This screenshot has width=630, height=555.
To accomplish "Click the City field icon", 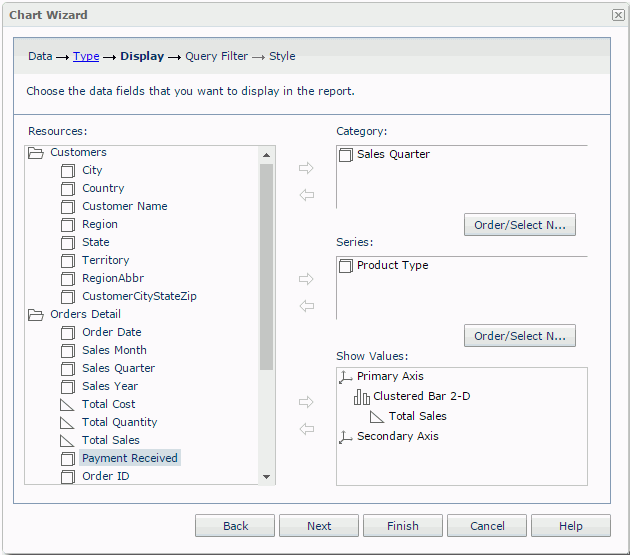I will point(68,171).
